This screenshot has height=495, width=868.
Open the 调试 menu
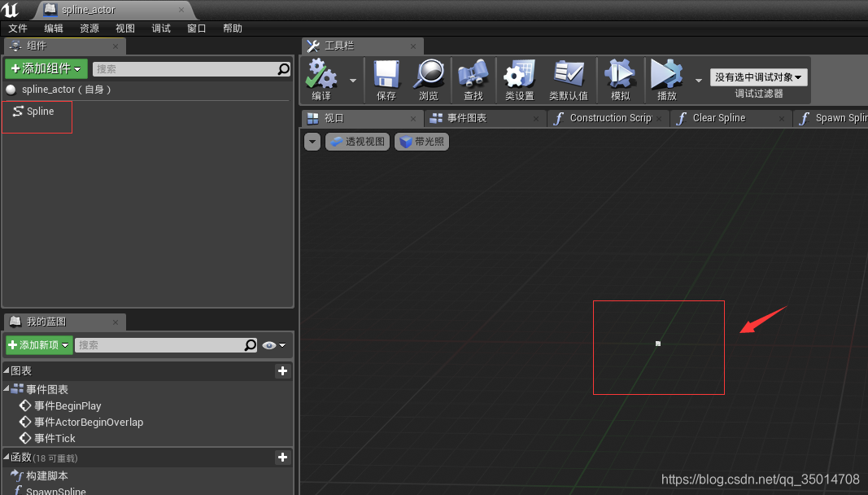pyautogui.click(x=161, y=28)
